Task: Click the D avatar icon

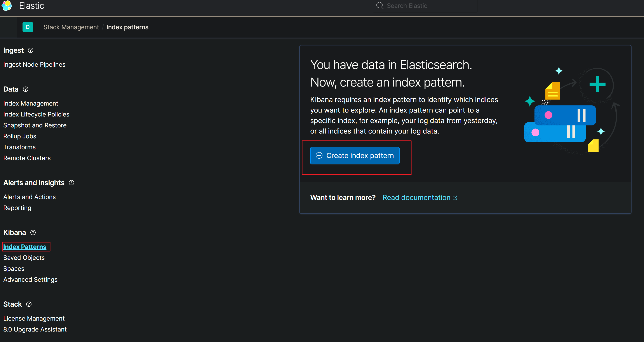Action: click(x=28, y=27)
